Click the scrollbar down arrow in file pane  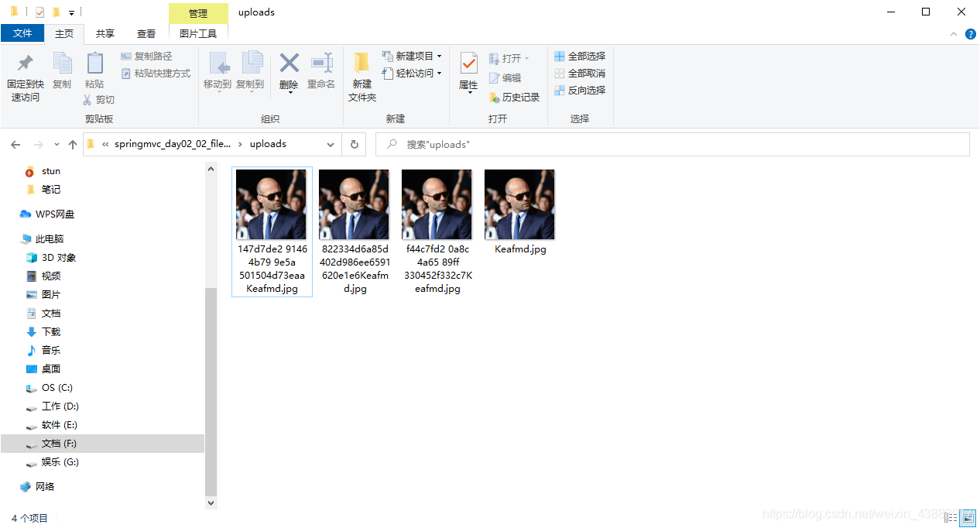coord(211,502)
